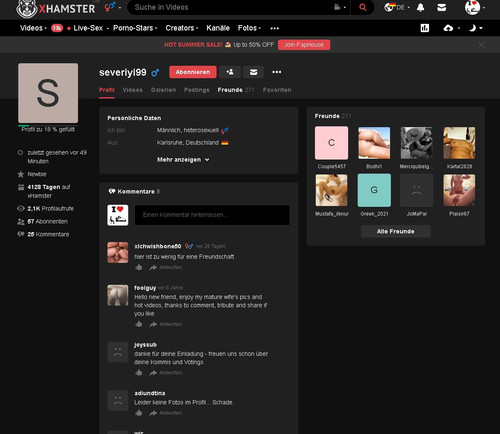Viewport: 500px width, 434px height.
Task: Open the Kanäle page
Action: point(218,28)
